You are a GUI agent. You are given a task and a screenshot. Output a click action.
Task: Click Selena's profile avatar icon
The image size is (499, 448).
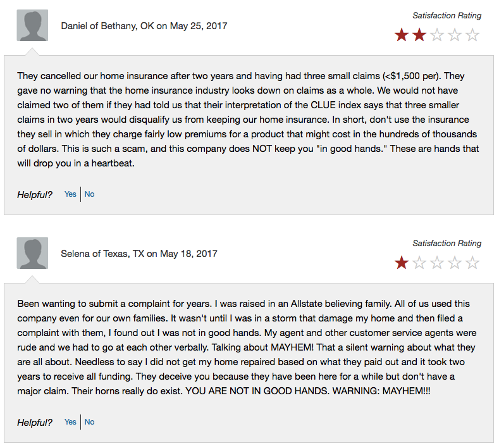(32, 254)
